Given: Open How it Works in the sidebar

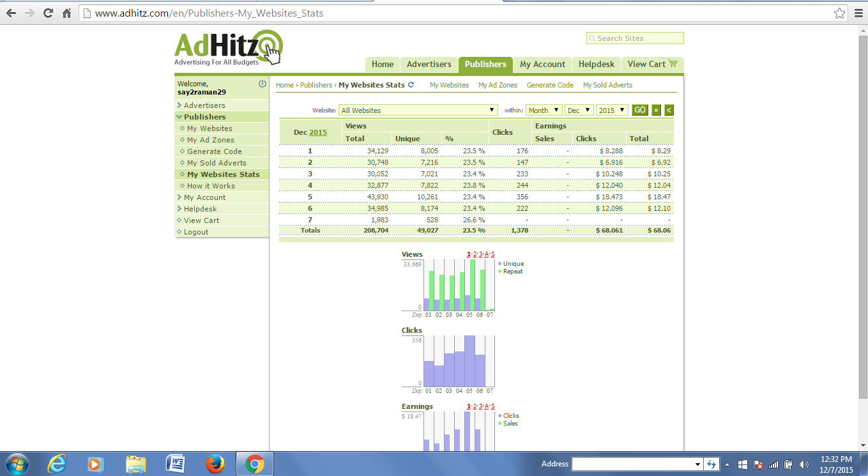Looking at the screenshot, I should [211, 186].
